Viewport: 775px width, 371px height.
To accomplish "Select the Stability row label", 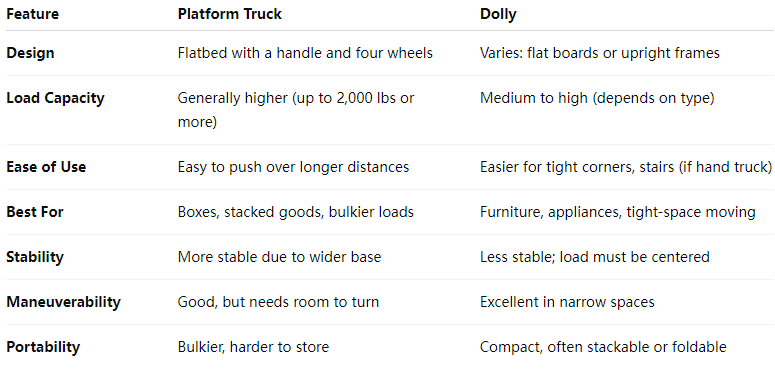I will click(x=35, y=257).
